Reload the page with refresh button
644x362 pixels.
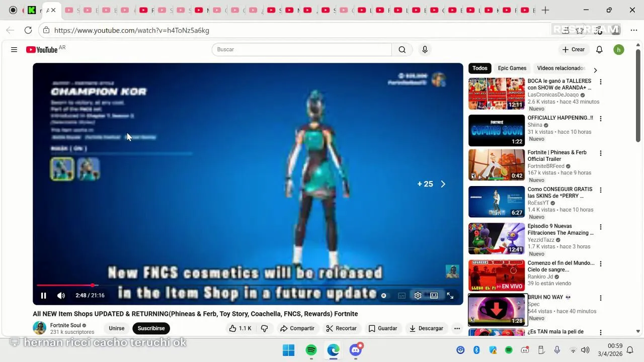(28, 30)
